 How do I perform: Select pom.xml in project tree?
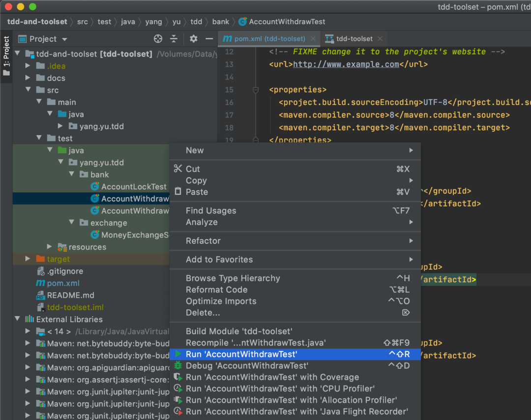coord(63,283)
